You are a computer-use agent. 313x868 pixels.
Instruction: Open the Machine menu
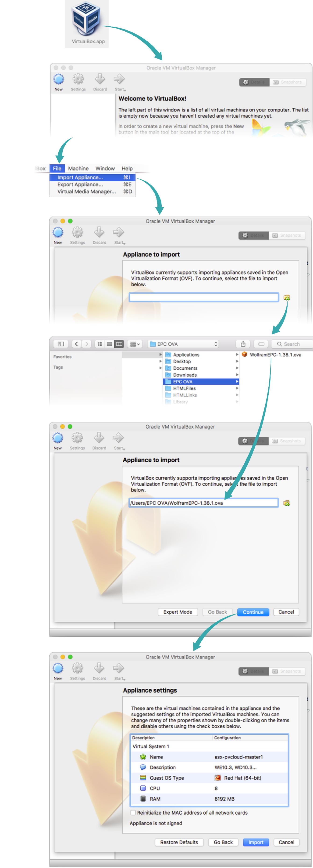[78, 168]
